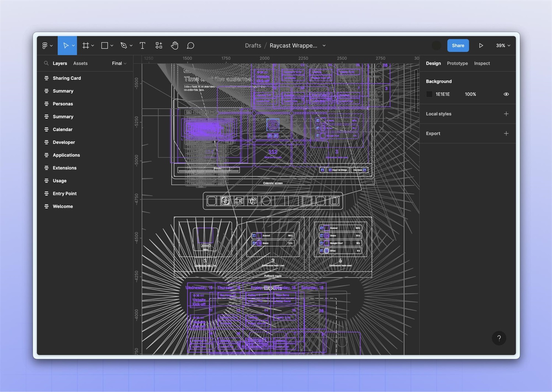This screenshot has height=392, width=552.
Task: Click the background color swatch
Action: 429,94
